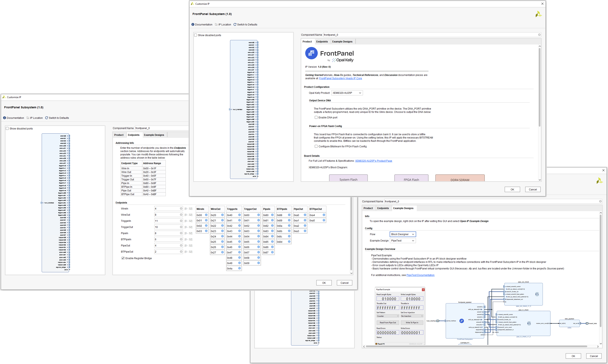Expand host_interface port in Product window symbol
Viewport: 608px width, 364px height.
point(231,109)
